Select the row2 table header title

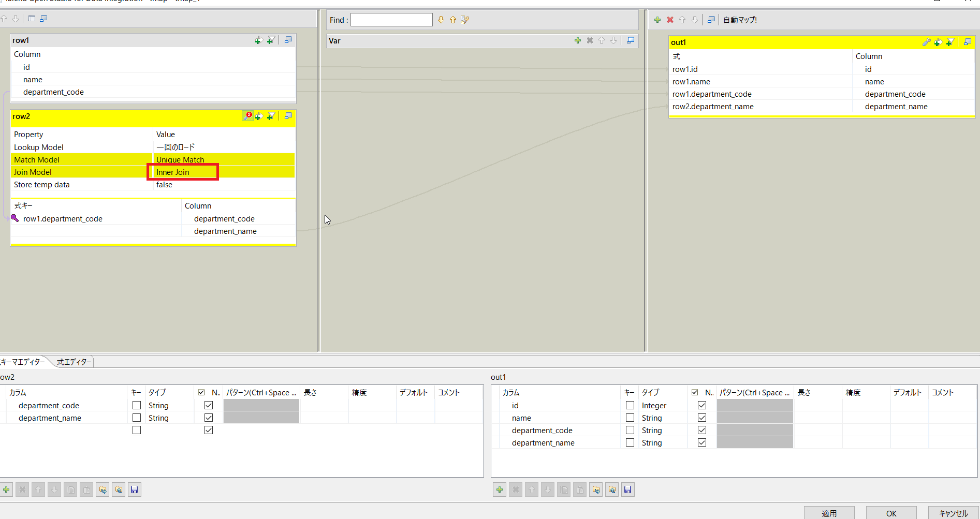tap(21, 116)
